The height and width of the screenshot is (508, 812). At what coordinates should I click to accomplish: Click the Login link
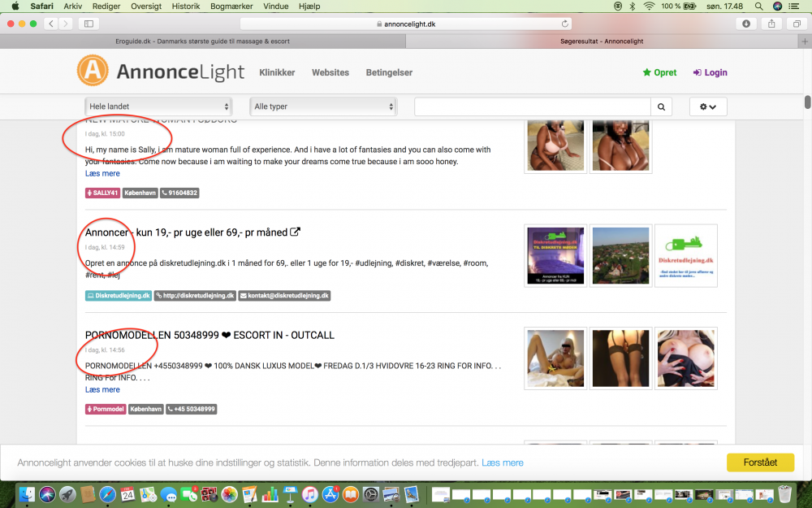[710, 72]
